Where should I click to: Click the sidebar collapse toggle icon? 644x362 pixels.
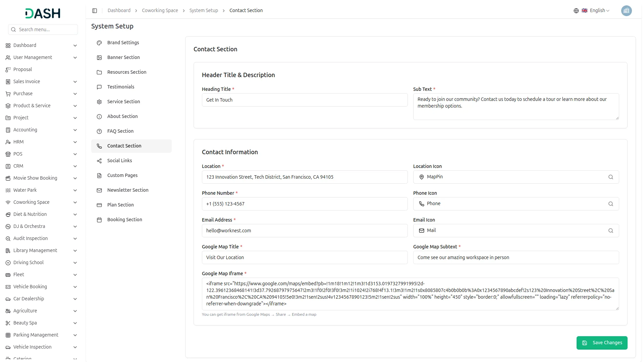tap(95, 11)
